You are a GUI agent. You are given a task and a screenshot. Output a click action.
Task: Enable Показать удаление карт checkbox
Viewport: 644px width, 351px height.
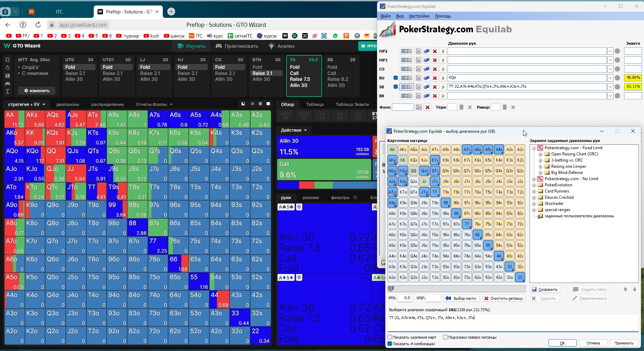pyautogui.click(x=390, y=337)
